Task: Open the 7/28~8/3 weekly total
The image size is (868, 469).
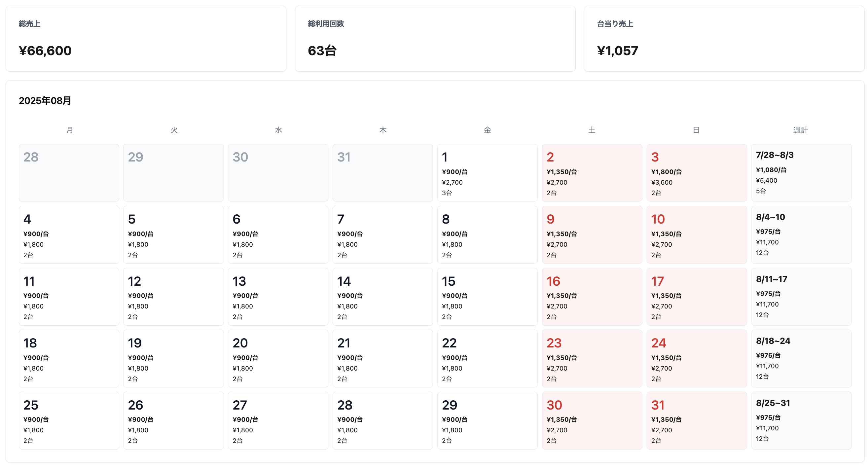Action: click(801, 173)
